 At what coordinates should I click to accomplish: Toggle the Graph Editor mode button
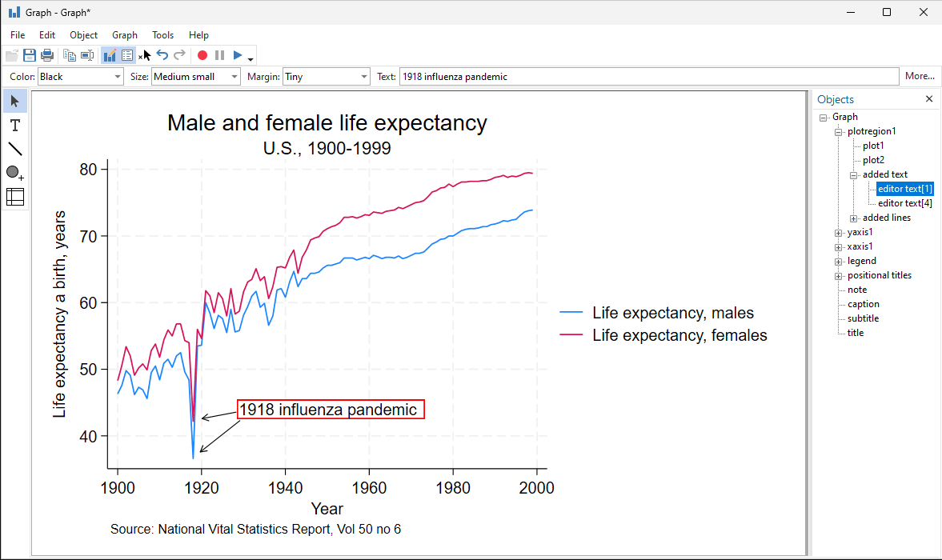coord(110,55)
